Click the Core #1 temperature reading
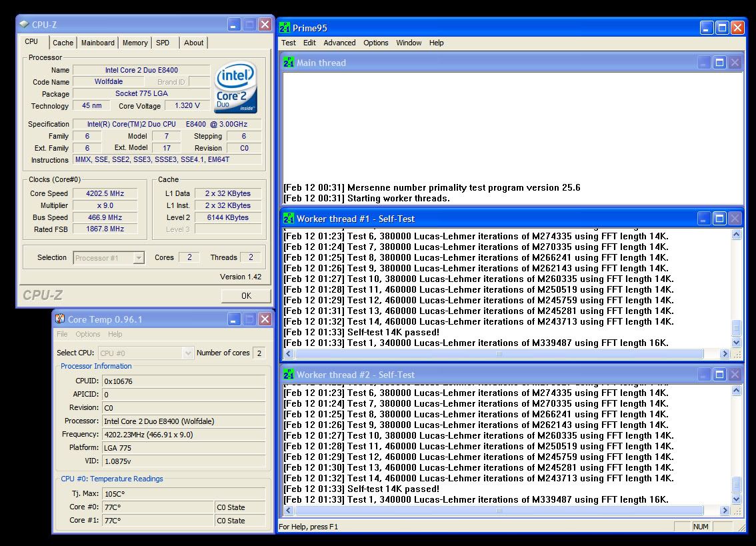The height and width of the screenshot is (546, 756). point(158,521)
